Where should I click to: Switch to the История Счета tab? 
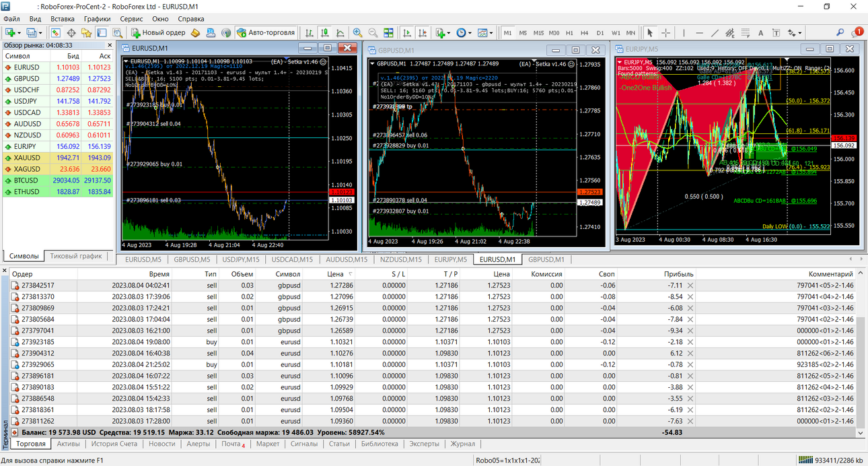tap(114, 444)
